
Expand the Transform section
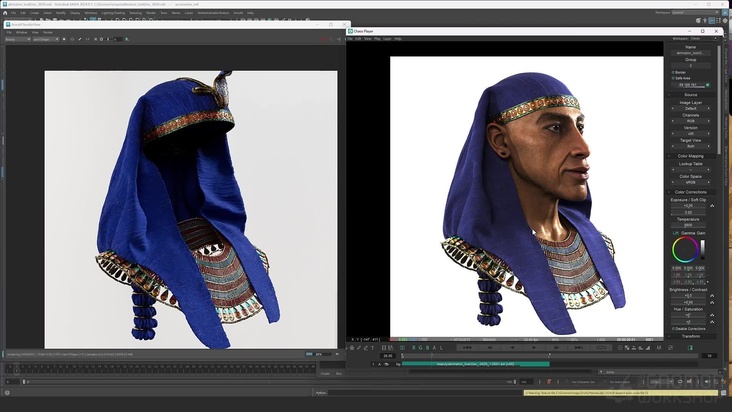coord(690,336)
